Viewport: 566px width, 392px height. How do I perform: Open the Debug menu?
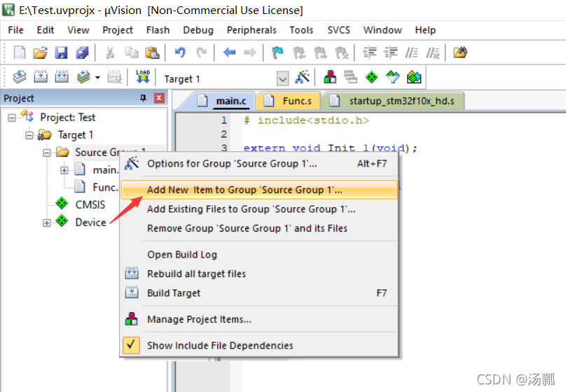tap(198, 30)
